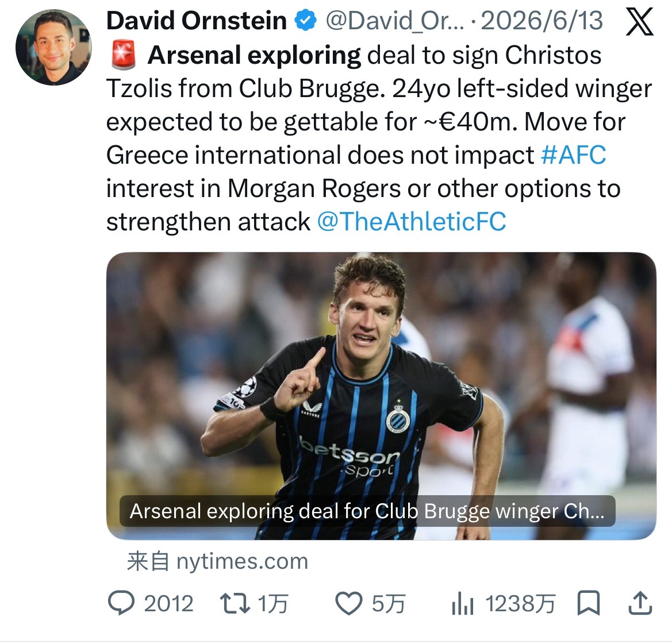Open the #AFC hashtag link
The height and width of the screenshot is (644, 672).
click(x=574, y=155)
